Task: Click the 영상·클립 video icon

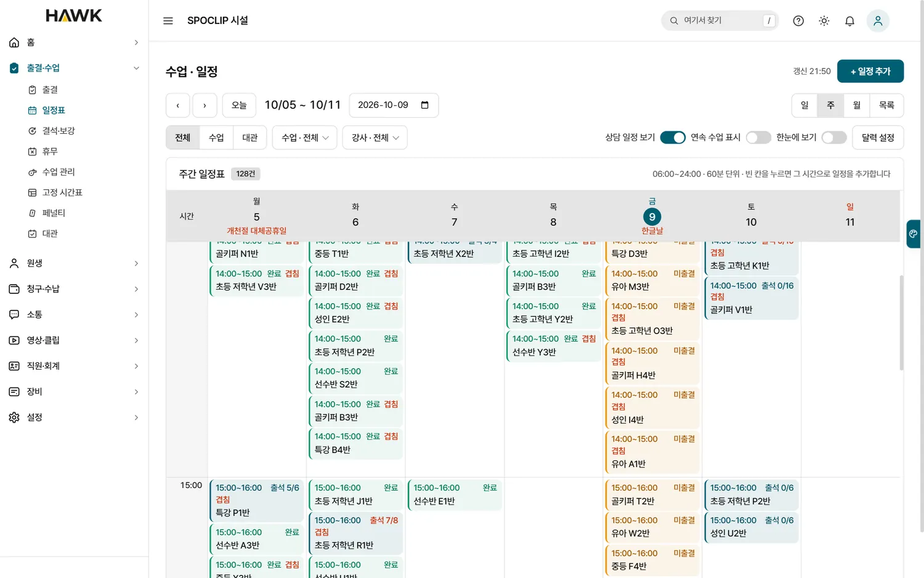Action: click(14, 340)
